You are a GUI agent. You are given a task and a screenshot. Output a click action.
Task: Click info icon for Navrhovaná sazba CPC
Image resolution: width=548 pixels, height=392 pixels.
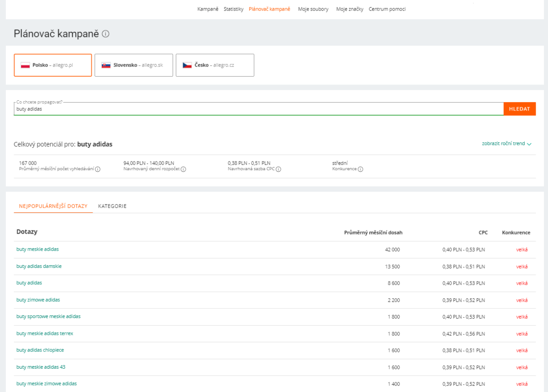[279, 169]
